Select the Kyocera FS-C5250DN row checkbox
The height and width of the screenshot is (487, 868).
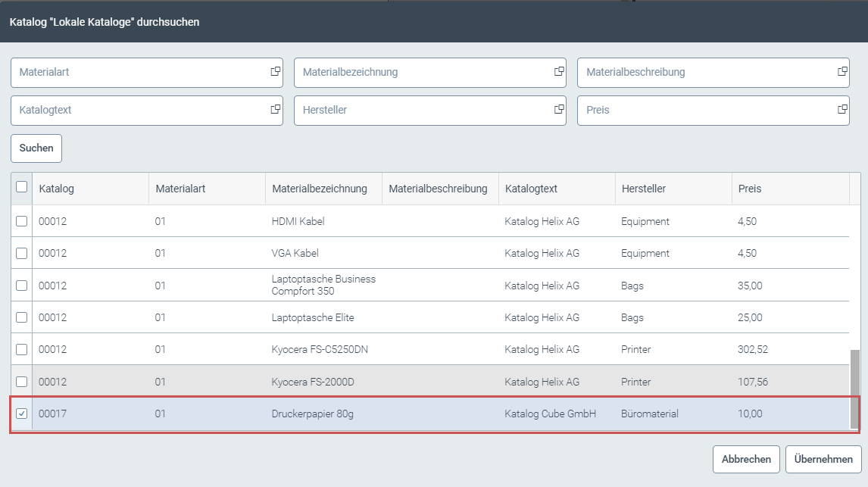tap(22, 349)
